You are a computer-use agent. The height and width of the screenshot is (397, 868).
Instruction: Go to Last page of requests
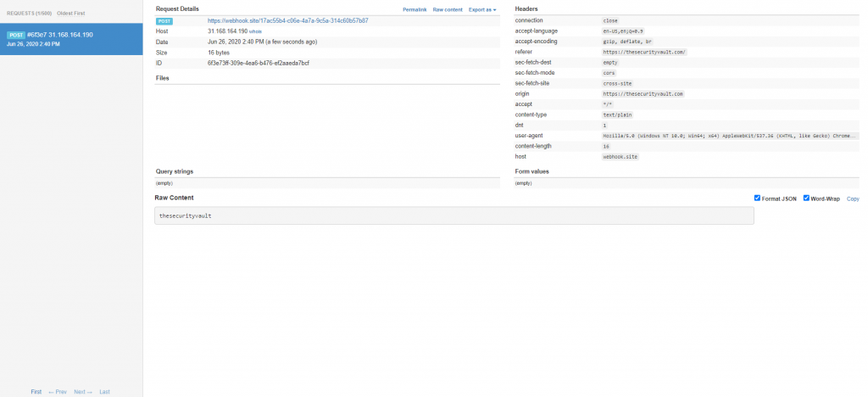[104, 391]
